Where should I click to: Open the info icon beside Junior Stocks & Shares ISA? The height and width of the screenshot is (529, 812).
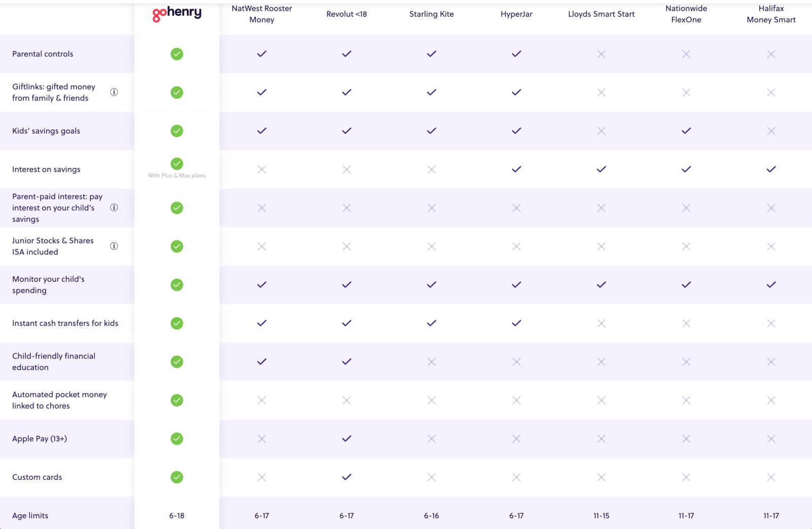(114, 246)
